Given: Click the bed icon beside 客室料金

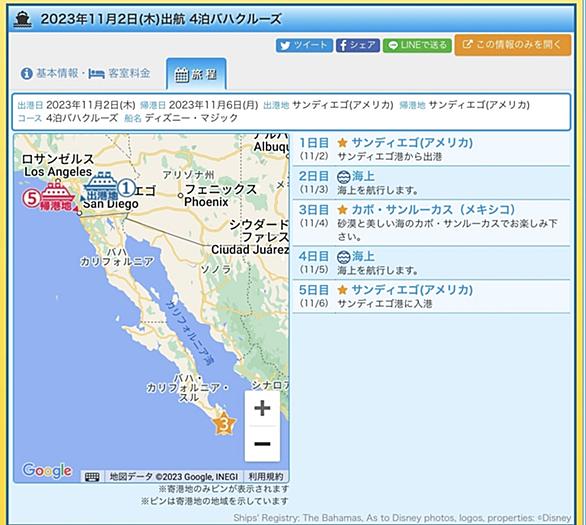Looking at the screenshot, I should coord(96,74).
